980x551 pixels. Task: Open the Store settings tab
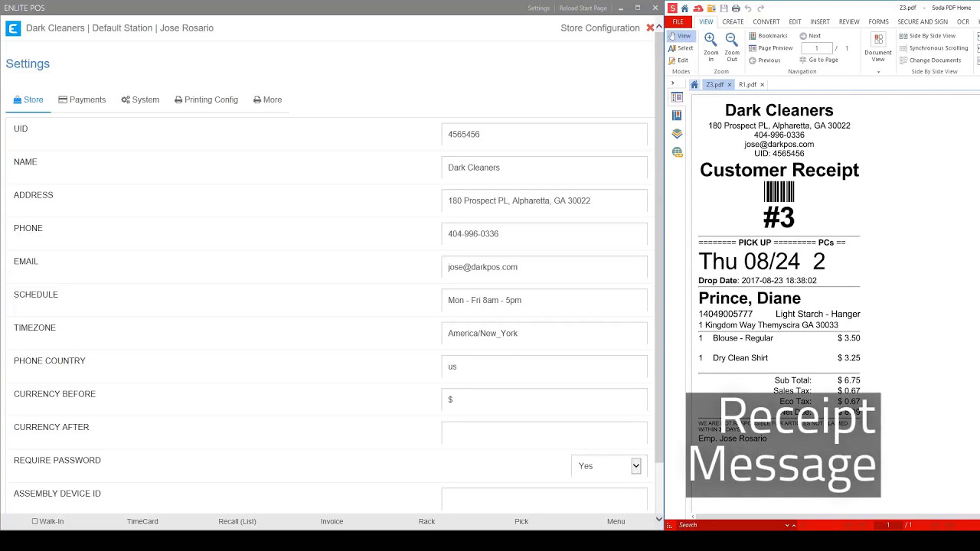(28, 99)
